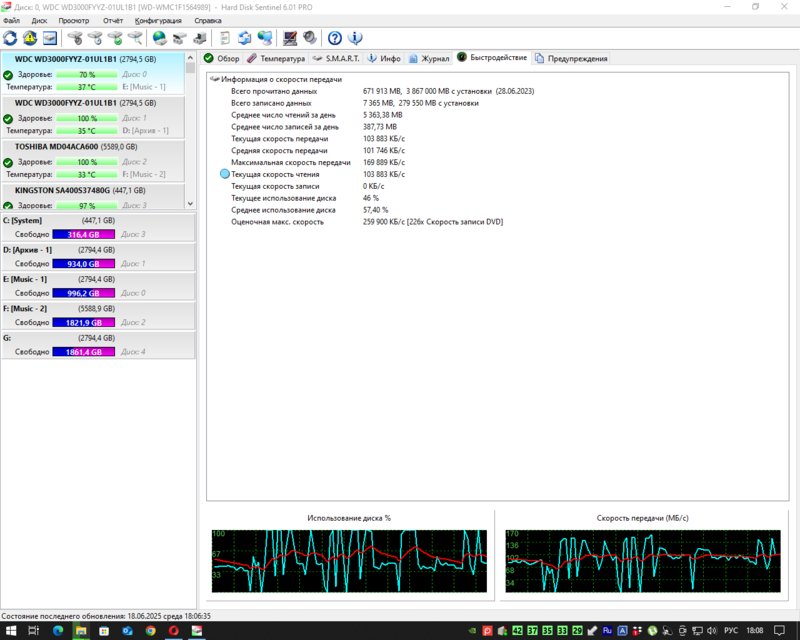This screenshot has width=800, height=640.
Task: Open the Диск menu
Action: [39, 20]
